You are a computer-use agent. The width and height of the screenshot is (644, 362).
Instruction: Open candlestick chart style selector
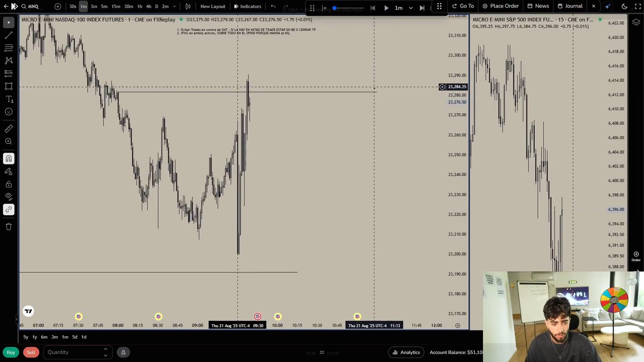[188, 7]
